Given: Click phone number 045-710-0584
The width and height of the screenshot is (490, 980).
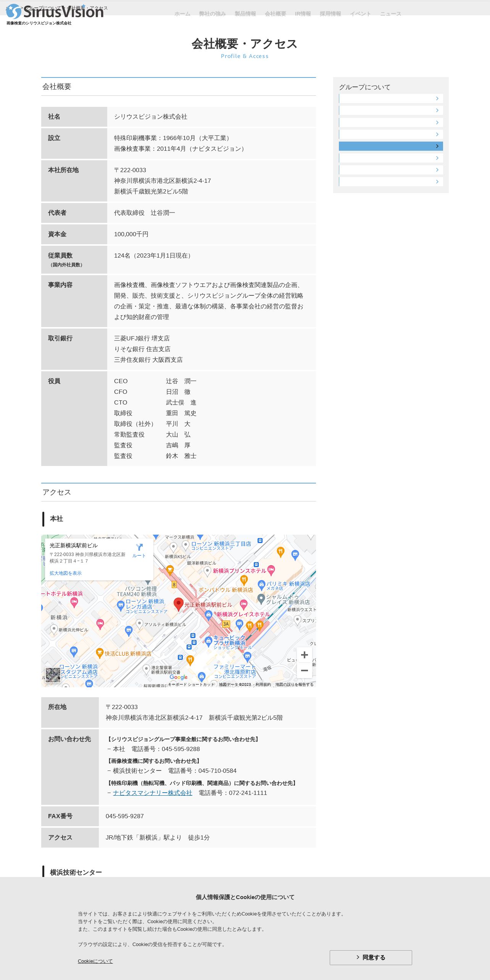Looking at the screenshot, I should (x=218, y=770).
